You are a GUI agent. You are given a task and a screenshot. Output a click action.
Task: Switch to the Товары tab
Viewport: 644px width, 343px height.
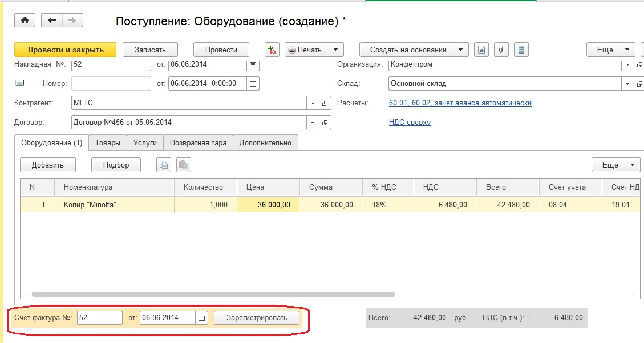107,143
